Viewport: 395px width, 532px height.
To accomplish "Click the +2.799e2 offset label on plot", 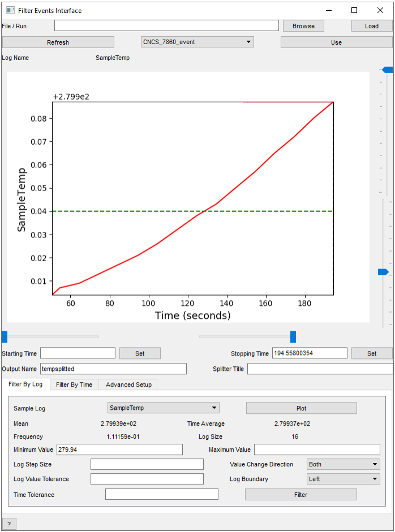I will (x=71, y=97).
